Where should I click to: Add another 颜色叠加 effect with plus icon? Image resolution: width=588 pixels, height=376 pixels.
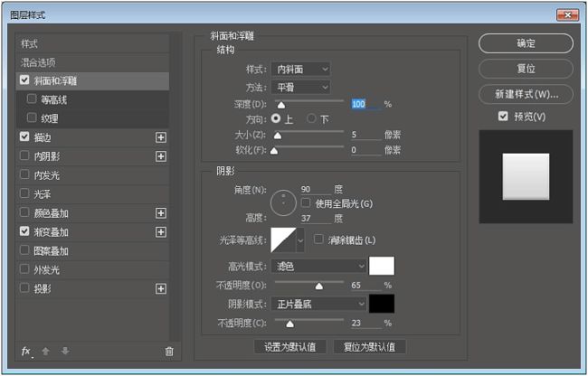(161, 213)
